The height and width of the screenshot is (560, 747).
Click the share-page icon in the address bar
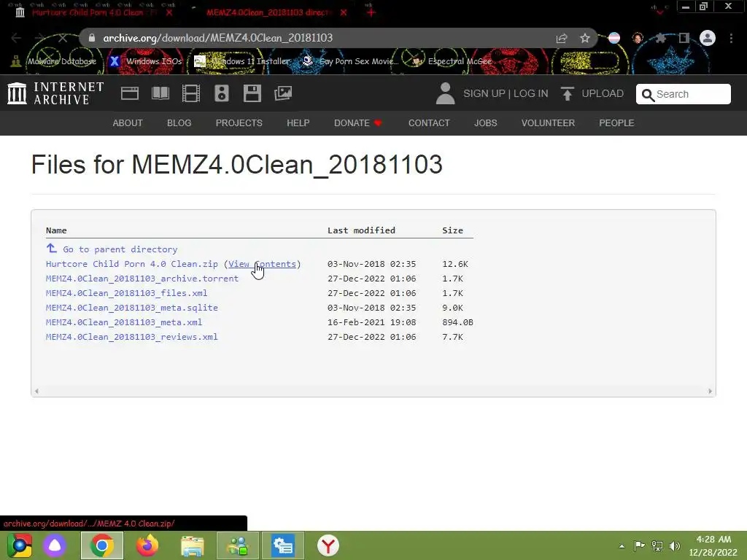(x=562, y=38)
